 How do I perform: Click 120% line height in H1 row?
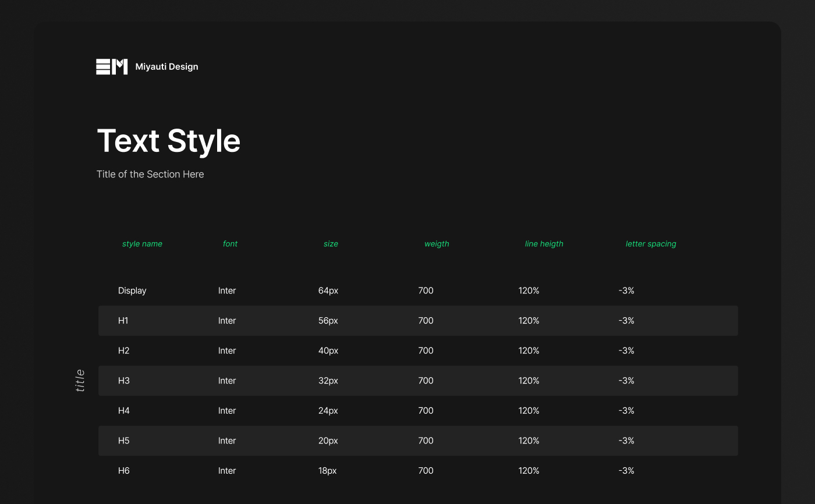coord(529,321)
